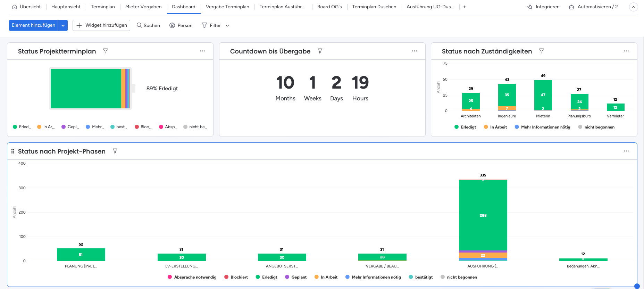Click green Erledigt segment in battery chart
Viewport: 644px width, 289px height.
[86, 89]
